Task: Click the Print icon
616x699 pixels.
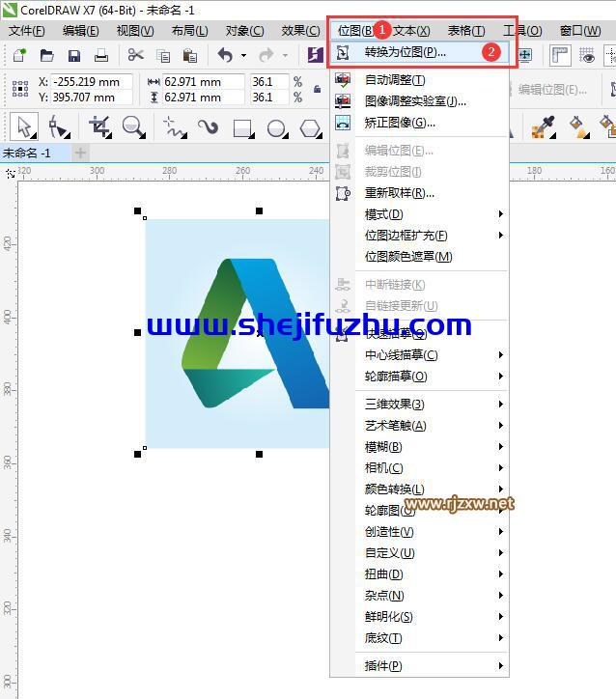Action: click(x=101, y=55)
